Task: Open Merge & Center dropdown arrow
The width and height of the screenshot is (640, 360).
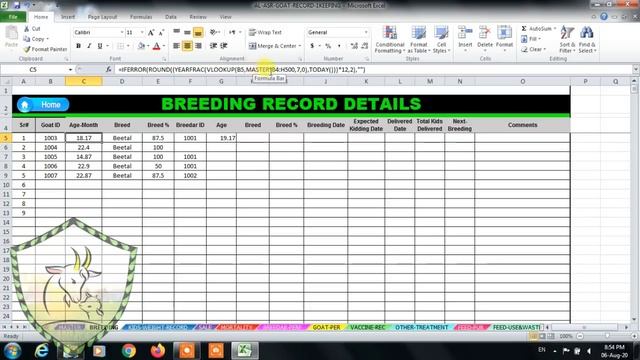Action: coord(300,46)
